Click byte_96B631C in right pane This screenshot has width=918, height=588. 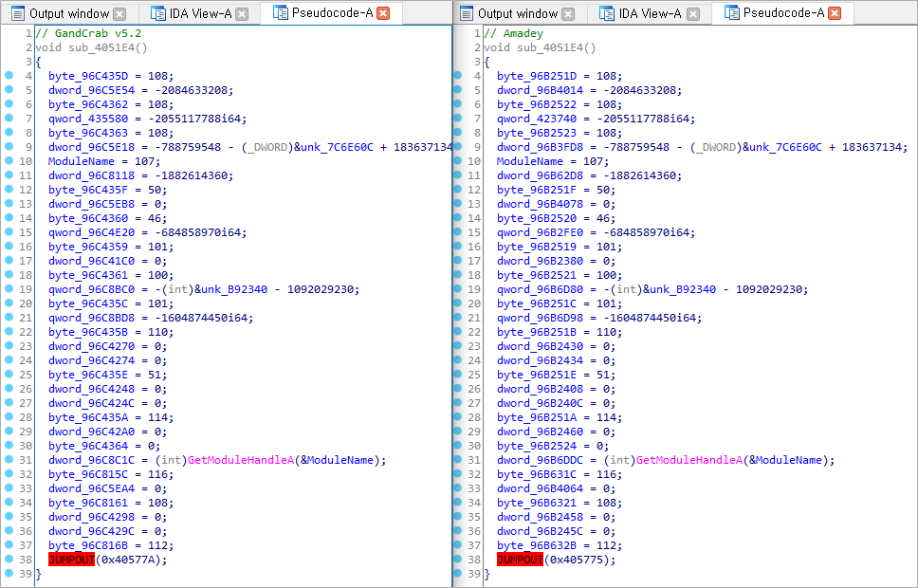[536, 474]
